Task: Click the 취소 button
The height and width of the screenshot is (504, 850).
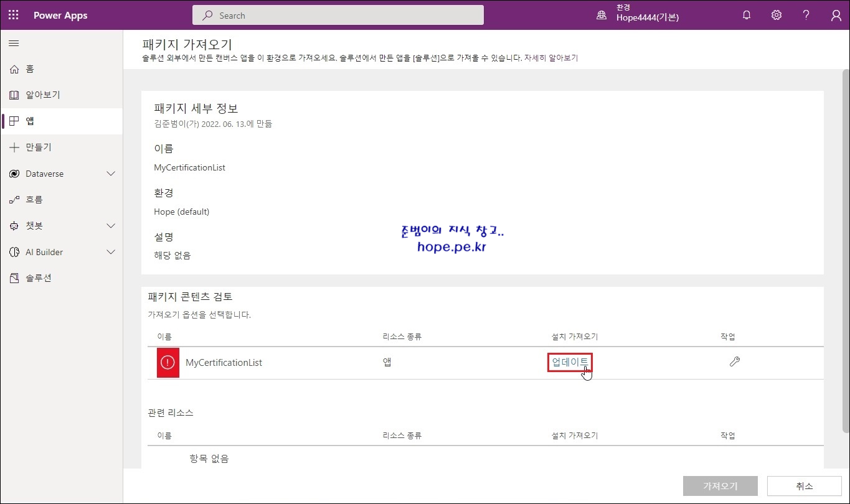Action: (805, 486)
